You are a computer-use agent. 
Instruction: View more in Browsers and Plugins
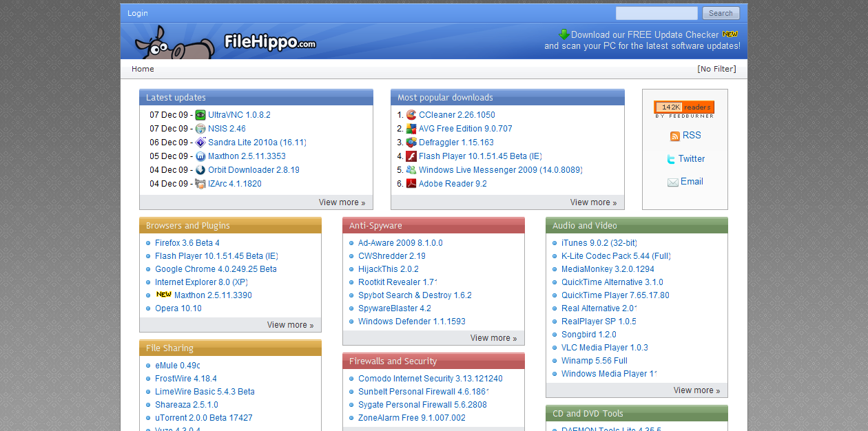pos(290,325)
